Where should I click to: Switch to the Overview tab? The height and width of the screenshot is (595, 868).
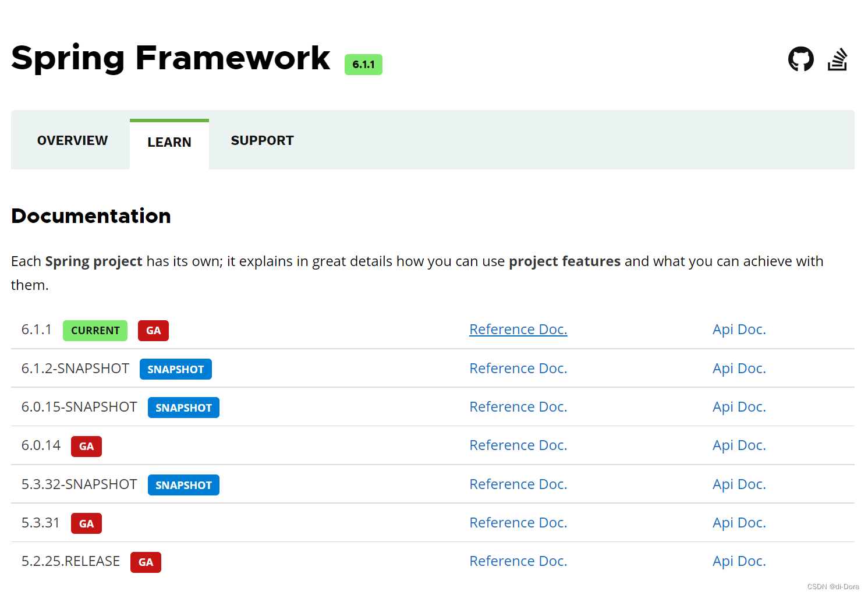[72, 140]
